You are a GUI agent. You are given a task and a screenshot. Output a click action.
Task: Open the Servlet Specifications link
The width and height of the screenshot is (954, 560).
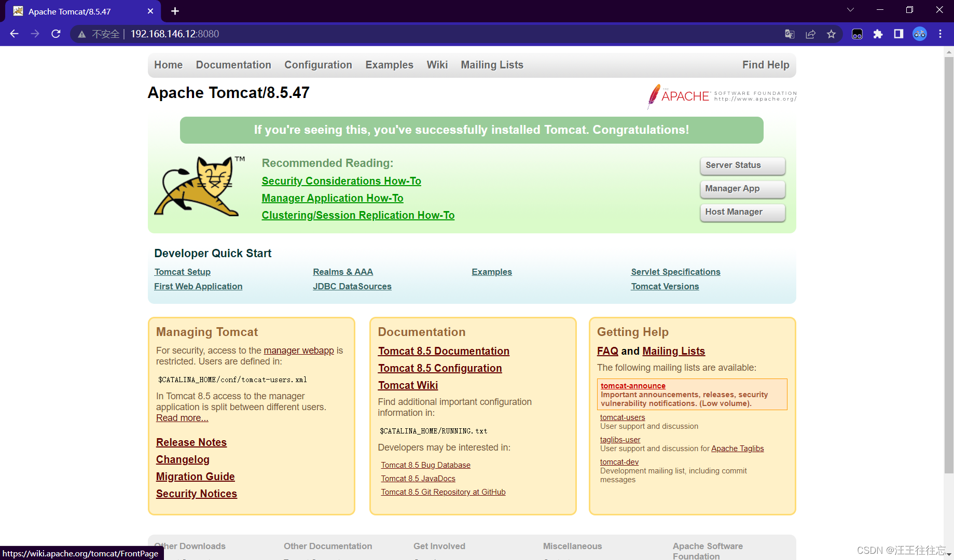click(x=675, y=272)
